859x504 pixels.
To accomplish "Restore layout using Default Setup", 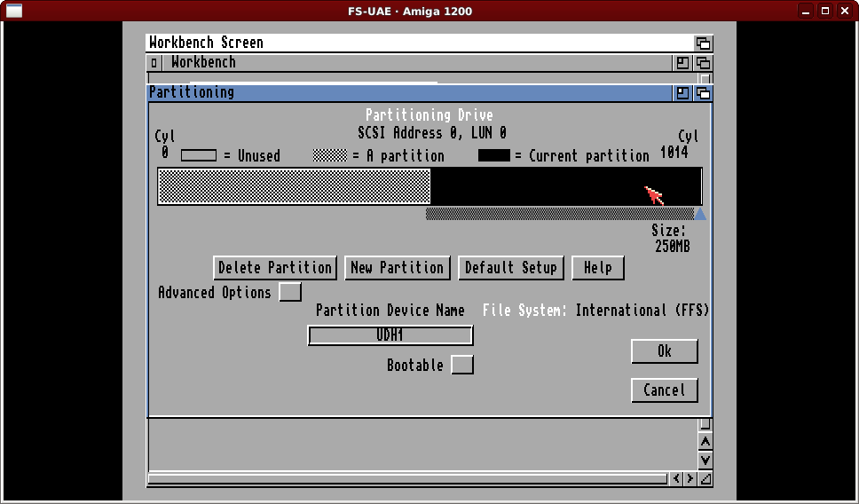I will click(510, 268).
